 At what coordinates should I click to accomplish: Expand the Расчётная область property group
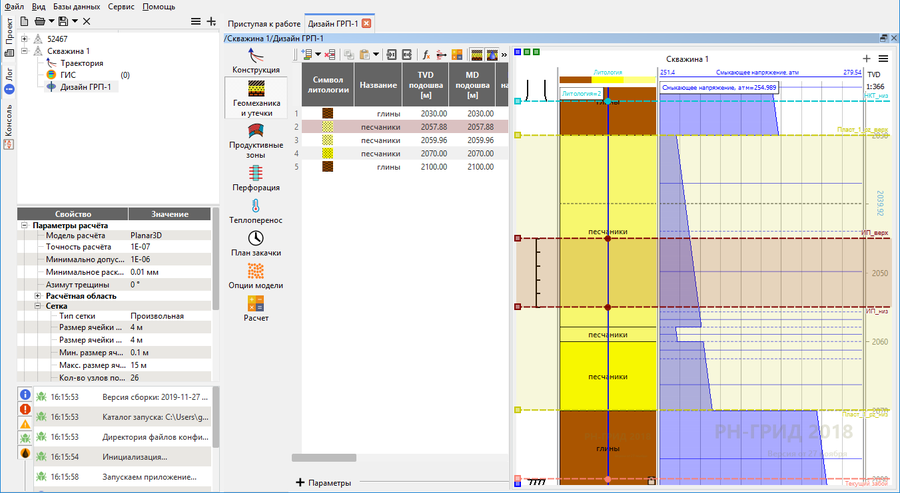coord(38,296)
